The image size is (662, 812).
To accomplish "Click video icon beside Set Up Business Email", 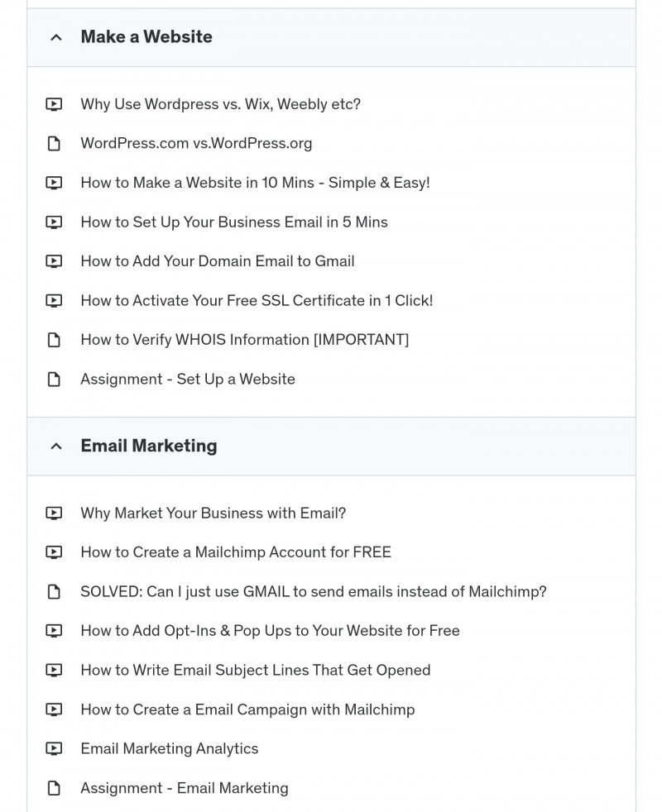I will pyautogui.click(x=54, y=222).
